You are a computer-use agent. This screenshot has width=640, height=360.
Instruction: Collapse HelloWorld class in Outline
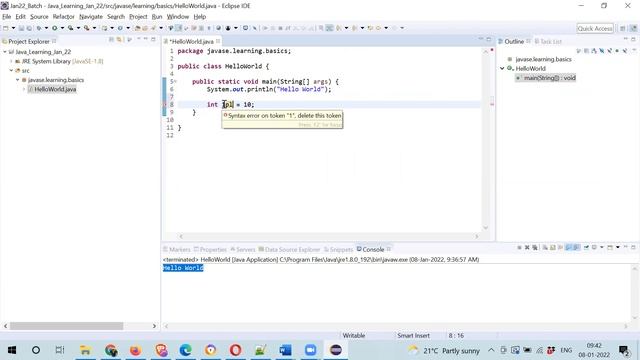502,69
